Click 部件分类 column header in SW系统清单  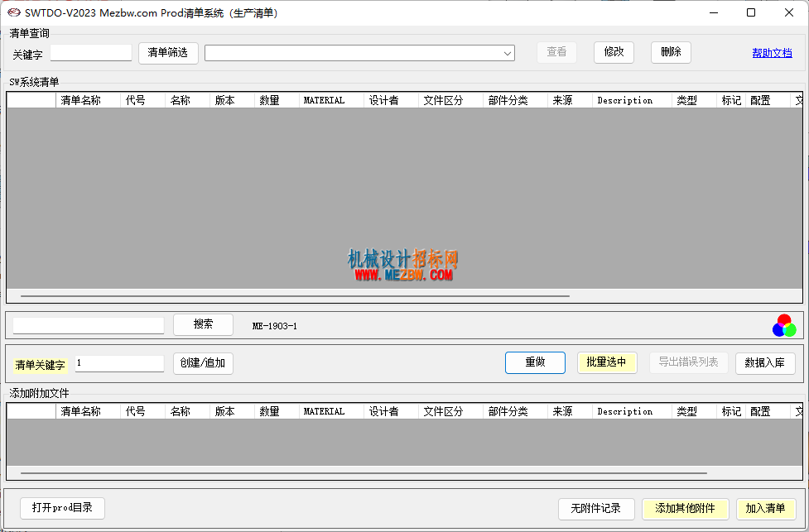click(x=515, y=100)
